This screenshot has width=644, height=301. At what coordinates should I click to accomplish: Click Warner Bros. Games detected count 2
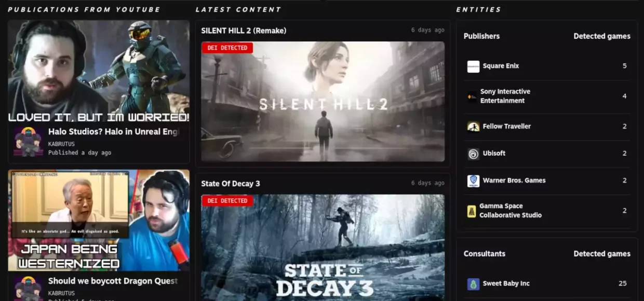[625, 180]
